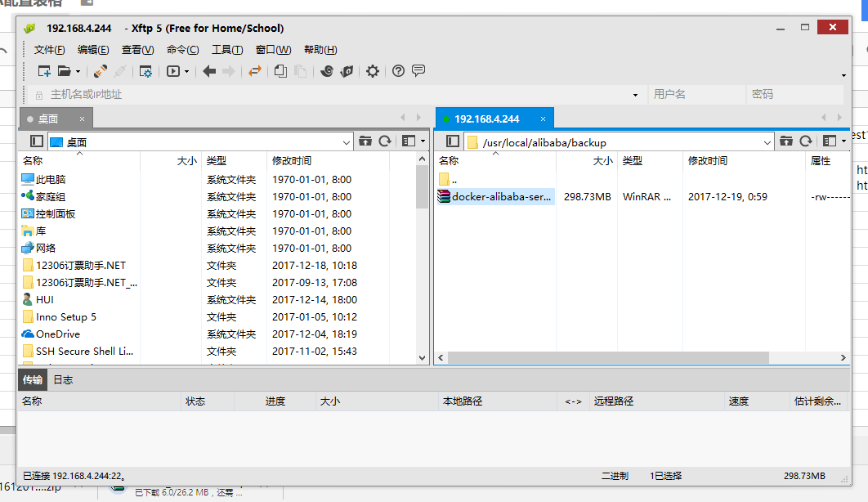Viewport: 868px width, 502px height.
Task: Click the Back arrow toolbar icon
Action: (209, 71)
